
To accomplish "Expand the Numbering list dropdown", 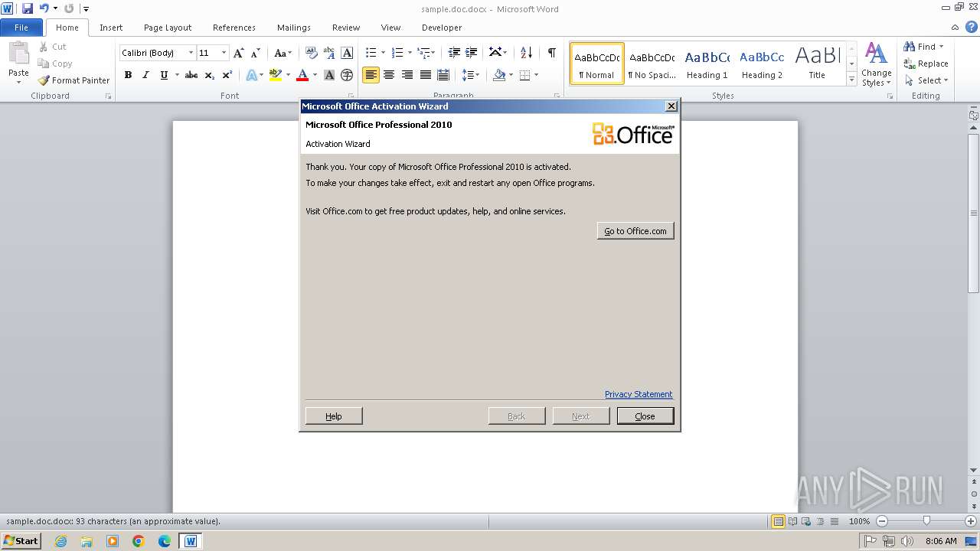I will point(410,53).
